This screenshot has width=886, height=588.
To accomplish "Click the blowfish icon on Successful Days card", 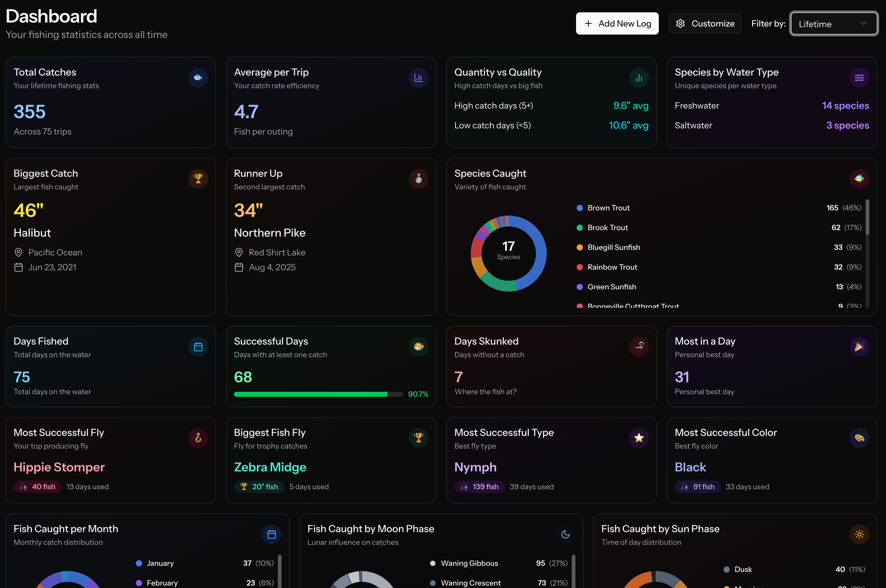I will point(418,346).
